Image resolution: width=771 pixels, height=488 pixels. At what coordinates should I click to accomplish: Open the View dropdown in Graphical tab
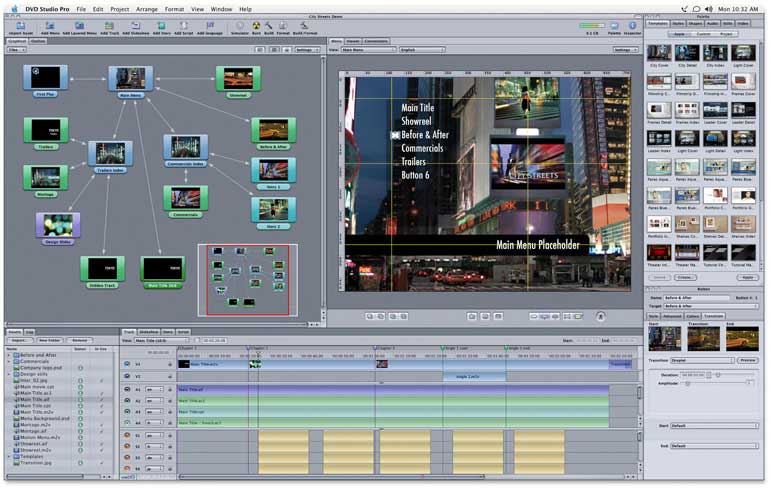pyautogui.click(x=17, y=50)
